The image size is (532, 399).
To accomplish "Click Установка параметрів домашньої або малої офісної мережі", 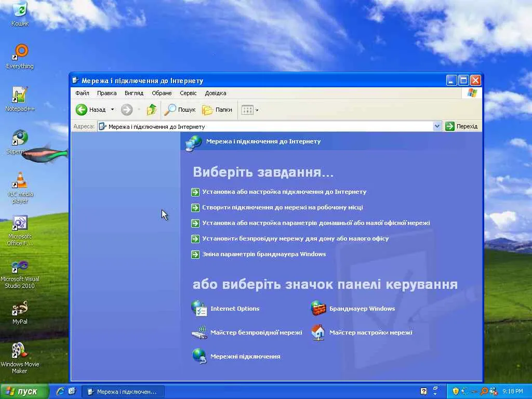I will pos(316,223).
